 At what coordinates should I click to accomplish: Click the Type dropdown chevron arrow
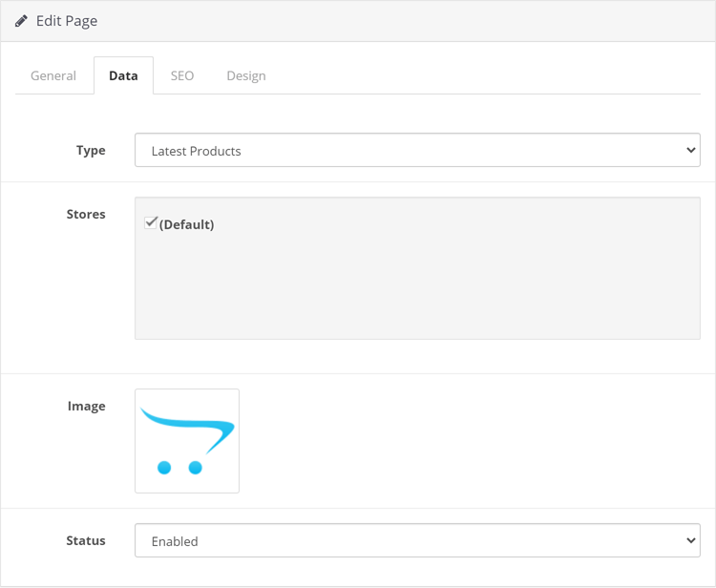pyautogui.click(x=691, y=150)
